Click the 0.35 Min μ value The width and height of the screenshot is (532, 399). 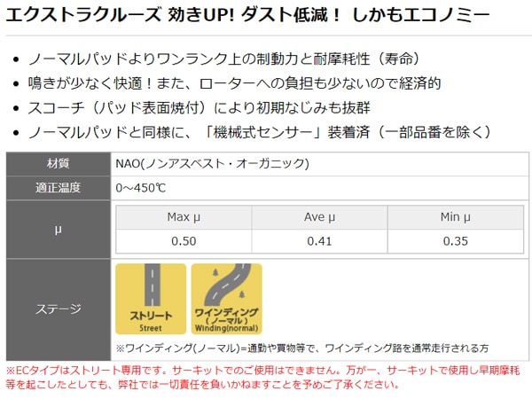[x=457, y=240]
